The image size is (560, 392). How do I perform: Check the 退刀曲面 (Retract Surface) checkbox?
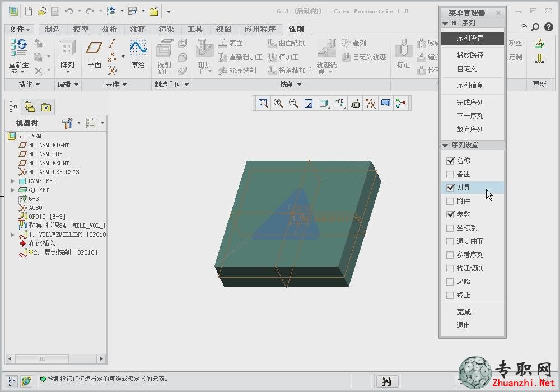(450, 241)
